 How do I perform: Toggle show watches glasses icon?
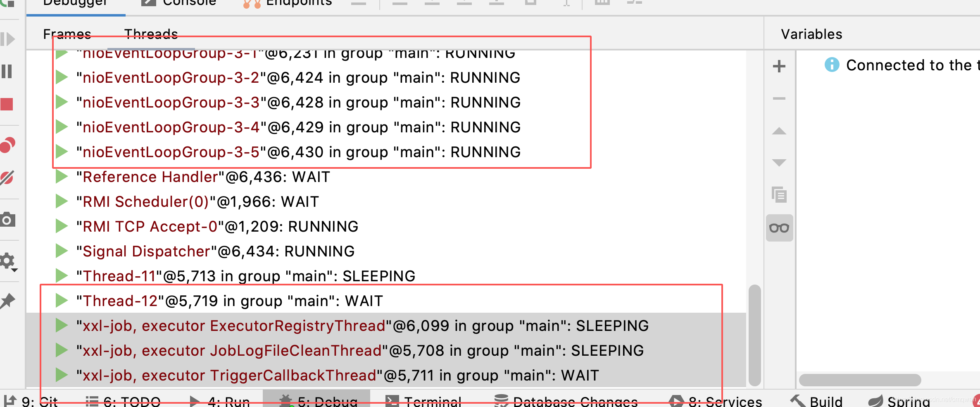pos(779,228)
